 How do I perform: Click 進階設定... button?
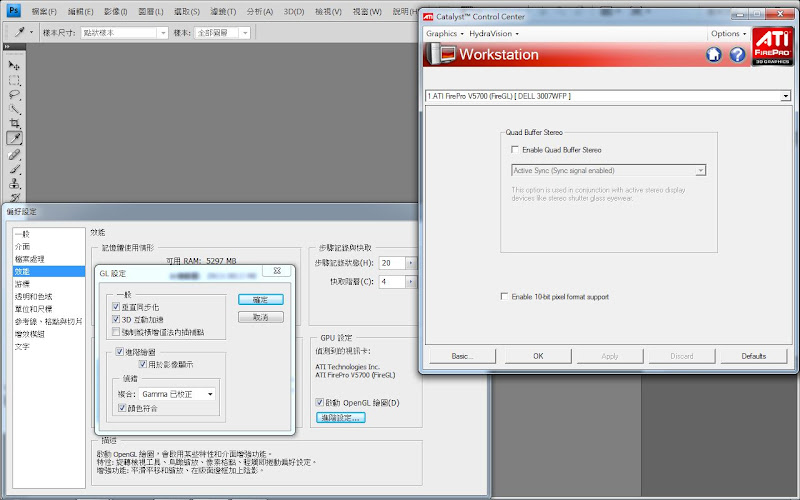tap(341, 417)
